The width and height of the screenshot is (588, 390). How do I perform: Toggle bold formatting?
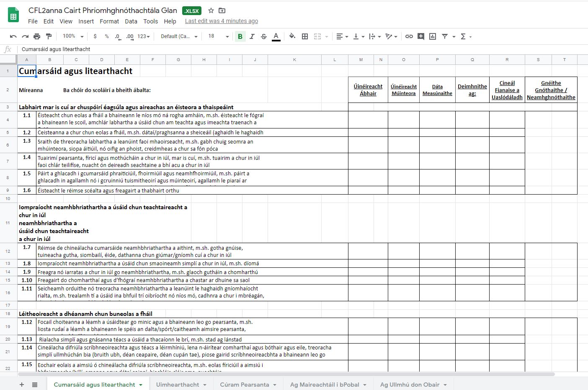click(x=240, y=36)
